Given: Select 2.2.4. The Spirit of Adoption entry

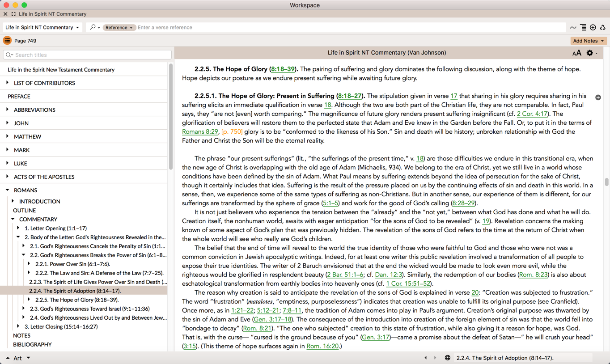Looking at the screenshot, I should tap(75, 291).
